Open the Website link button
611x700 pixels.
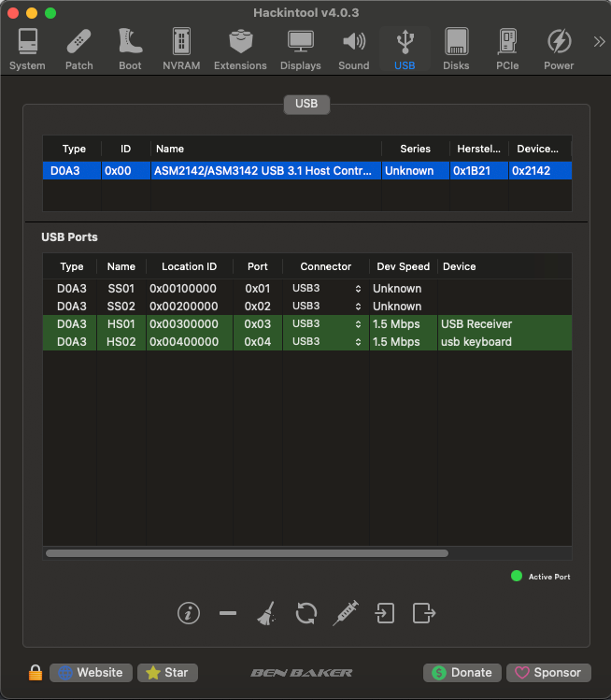point(91,673)
